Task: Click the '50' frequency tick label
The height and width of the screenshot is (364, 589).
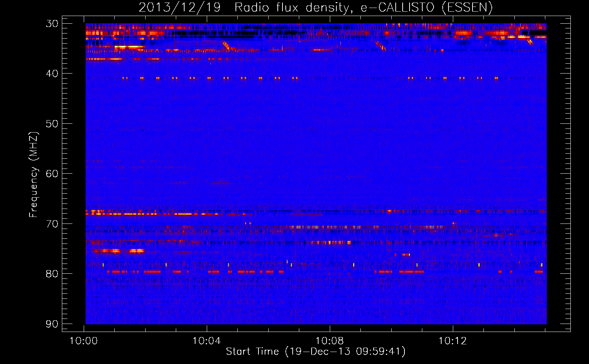Action: tap(52, 124)
